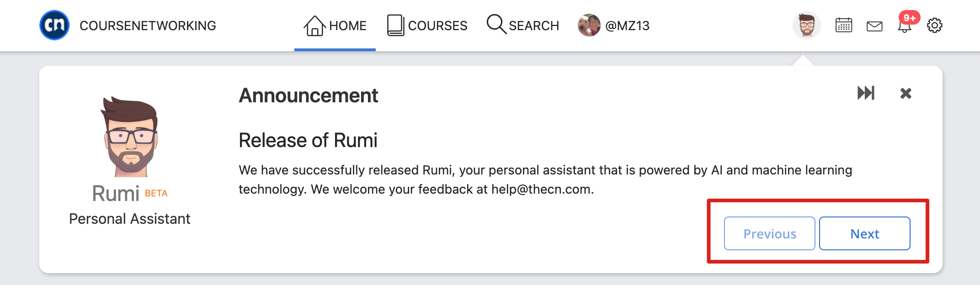The height and width of the screenshot is (285, 980).
Task: Click the COURSENETWORKING site title
Action: click(x=148, y=26)
